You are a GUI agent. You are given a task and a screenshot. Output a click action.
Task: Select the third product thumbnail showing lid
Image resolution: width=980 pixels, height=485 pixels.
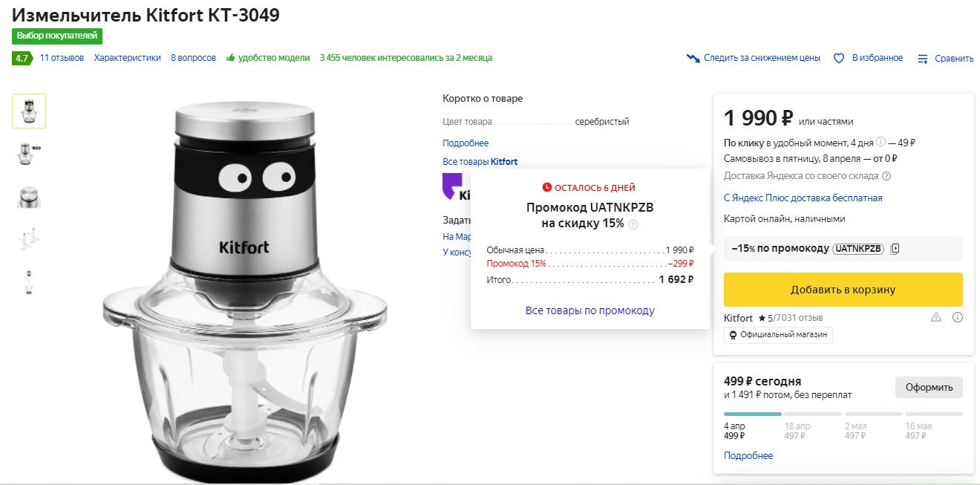[x=29, y=196]
